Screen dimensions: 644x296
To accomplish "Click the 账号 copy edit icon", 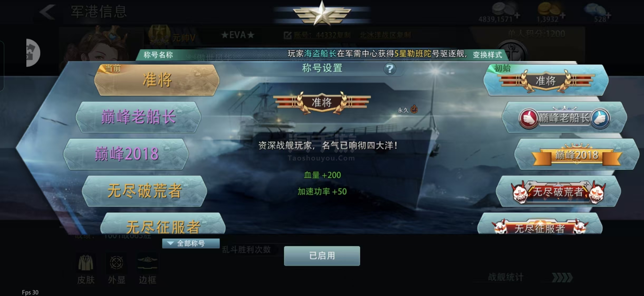I will [x=287, y=35].
